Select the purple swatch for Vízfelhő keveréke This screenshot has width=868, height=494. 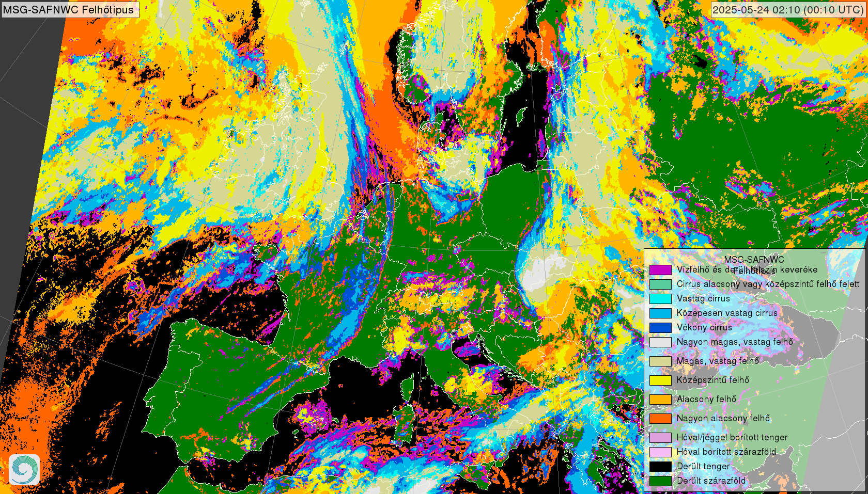point(660,269)
